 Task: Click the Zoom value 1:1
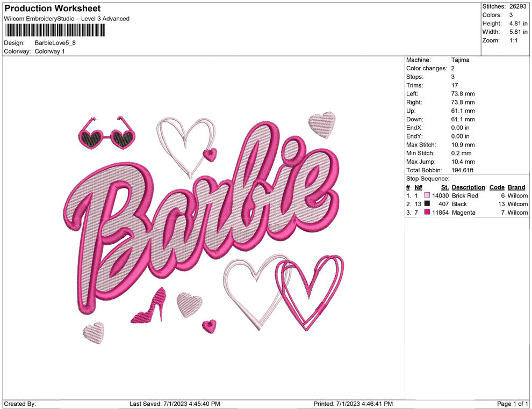coord(513,40)
